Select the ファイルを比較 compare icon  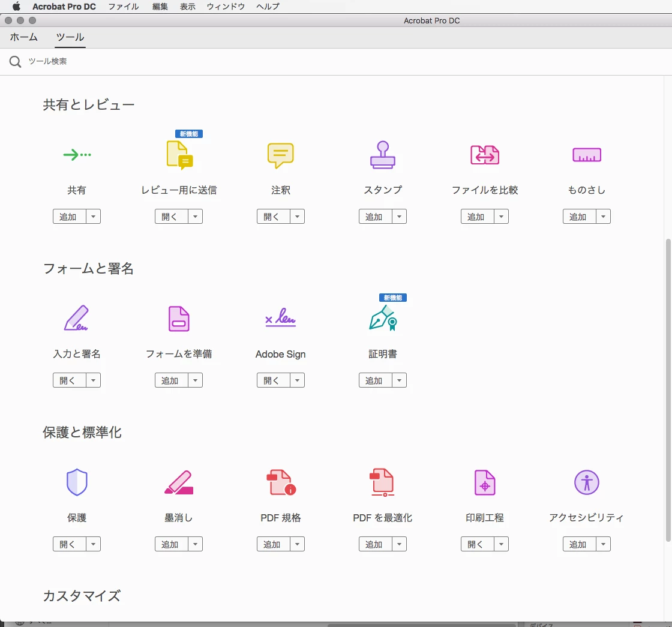[x=485, y=155]
